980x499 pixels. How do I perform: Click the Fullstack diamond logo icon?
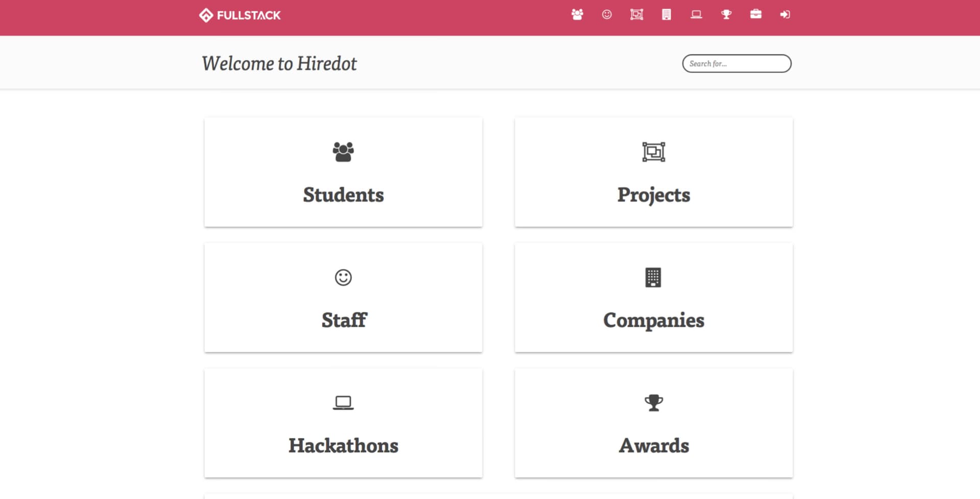206,15
